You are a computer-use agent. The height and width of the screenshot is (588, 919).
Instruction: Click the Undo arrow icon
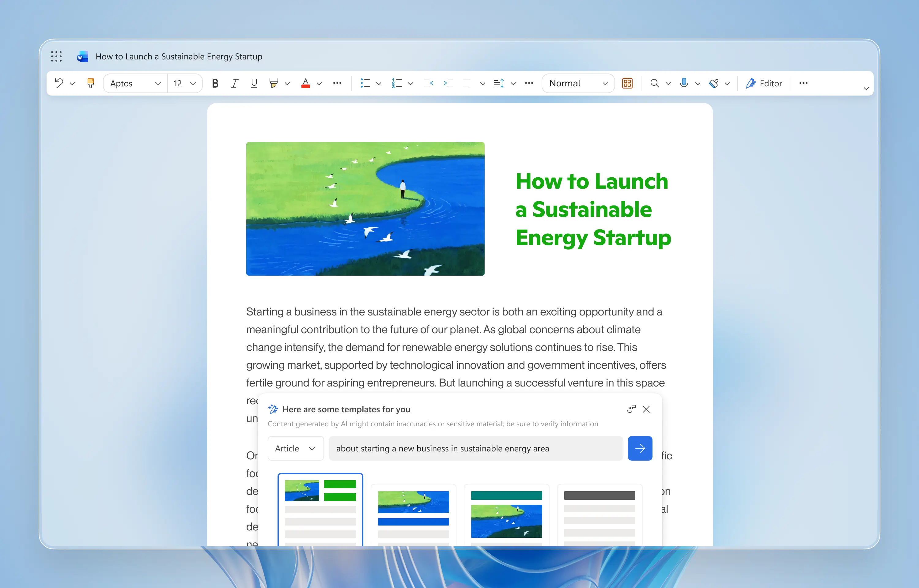pos(59,83)
